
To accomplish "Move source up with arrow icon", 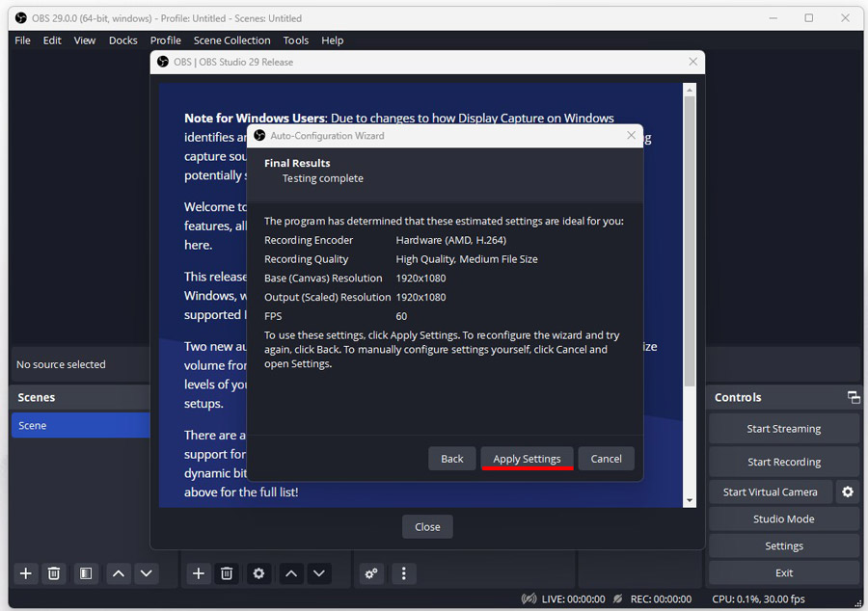I will click(x=291, y=573).
